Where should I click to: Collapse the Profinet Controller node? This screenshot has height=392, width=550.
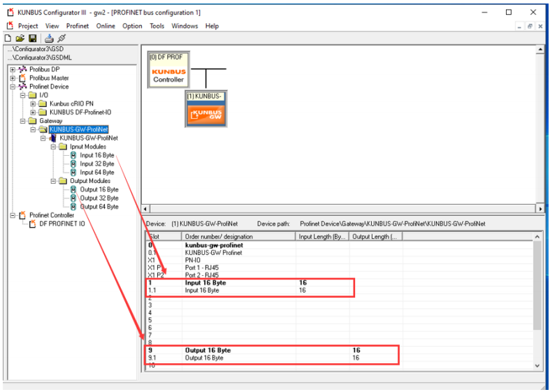click(x=13, y=215)
